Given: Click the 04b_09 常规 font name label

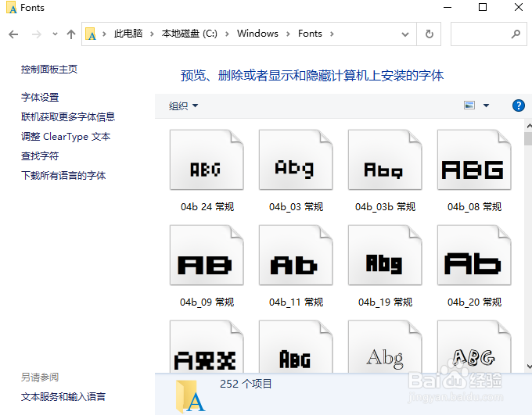Looking at the screenshot, I should coord(207,302).
